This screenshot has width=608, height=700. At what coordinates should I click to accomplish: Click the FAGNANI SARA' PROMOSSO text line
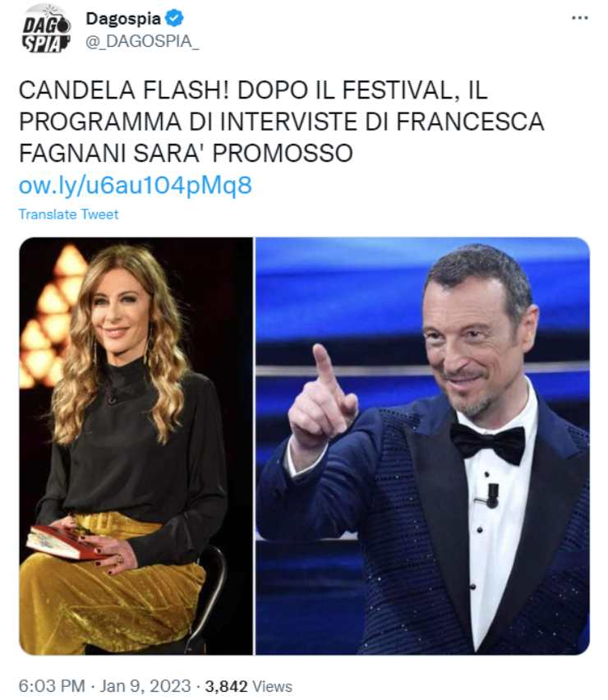(x=186, y=153)
